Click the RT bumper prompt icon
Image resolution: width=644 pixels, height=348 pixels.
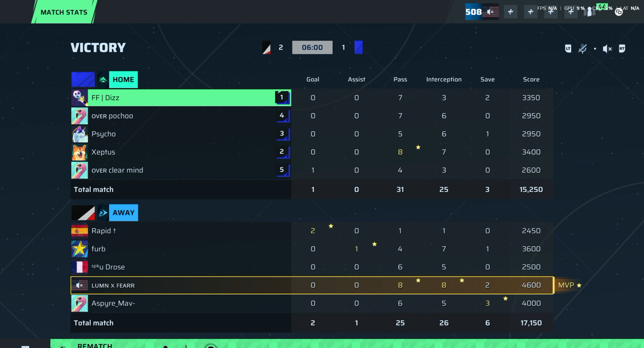click(x=622, y=48)
